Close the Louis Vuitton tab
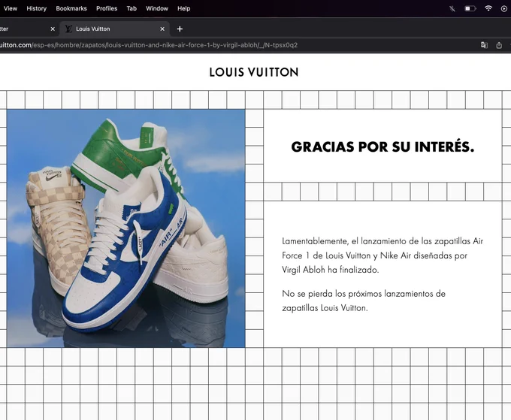The image size is (511, 420). [x=162, y=29]
